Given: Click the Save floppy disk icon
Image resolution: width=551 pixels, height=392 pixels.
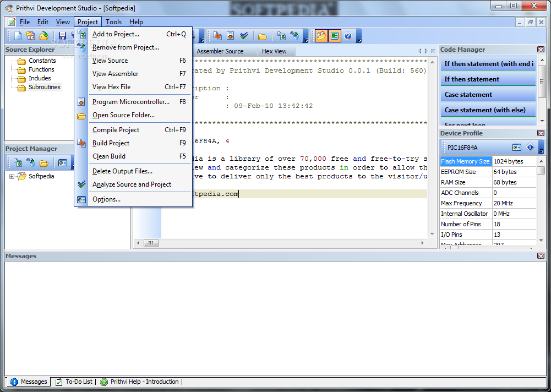Looking at the screenshot, I should point(63,36).
